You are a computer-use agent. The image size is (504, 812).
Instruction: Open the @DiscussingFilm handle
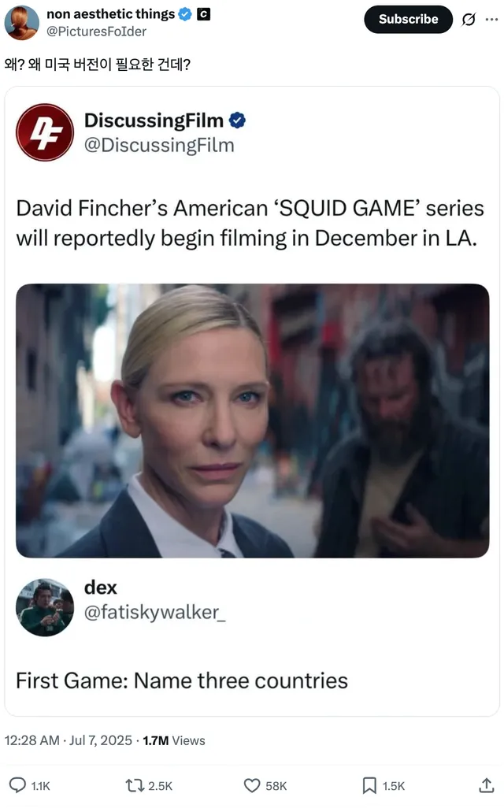(x=159, y=145)
